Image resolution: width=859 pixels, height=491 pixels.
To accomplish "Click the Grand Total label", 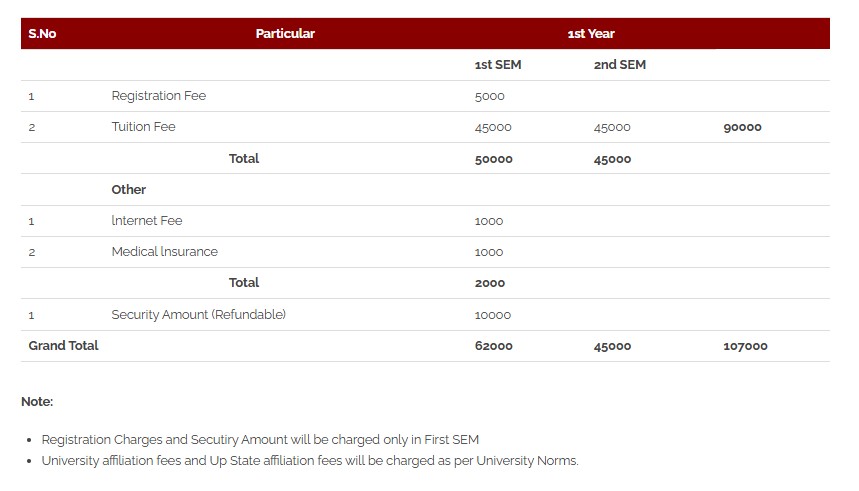I will pos(64,346).
